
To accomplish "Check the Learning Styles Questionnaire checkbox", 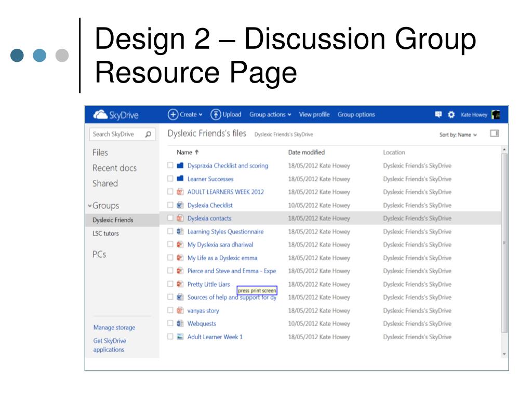I will pyautogui.click(x=170, y=231).
